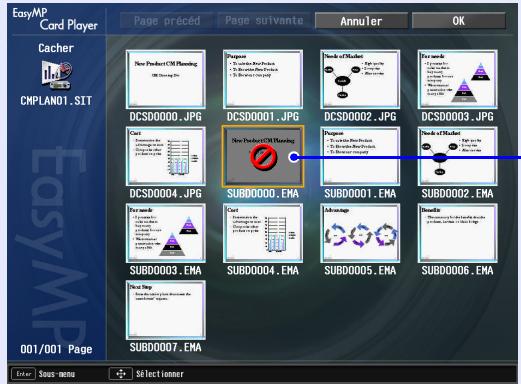521x384 pixels.
Task: Click the SUBD0000.EMA file name label
Action: point(263,194)
